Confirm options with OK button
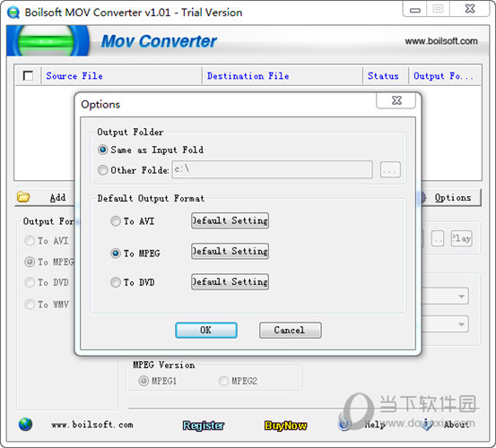The image size is (496, 448). click(206, 330)
